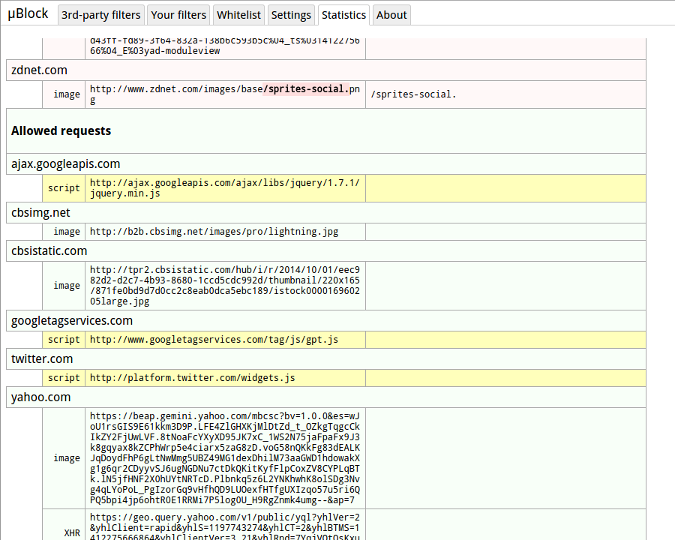Click the lightning.jpg image URL

click(x=214, y=232)
